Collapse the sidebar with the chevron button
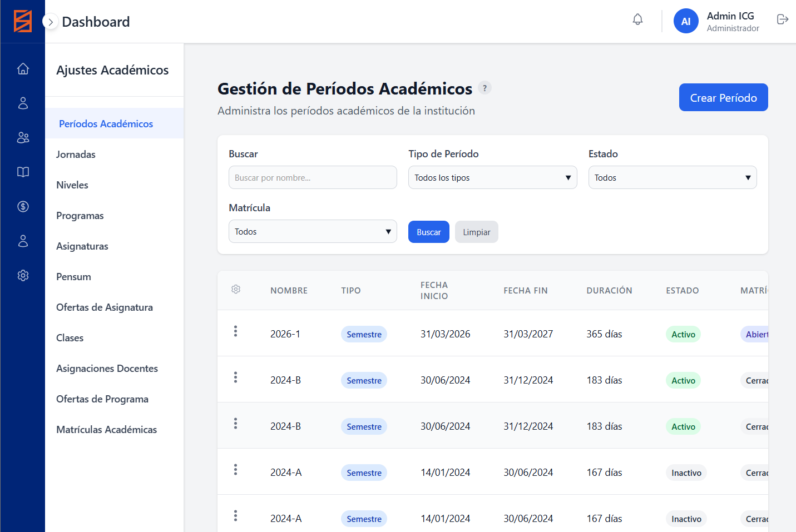 tap(51, 21)
